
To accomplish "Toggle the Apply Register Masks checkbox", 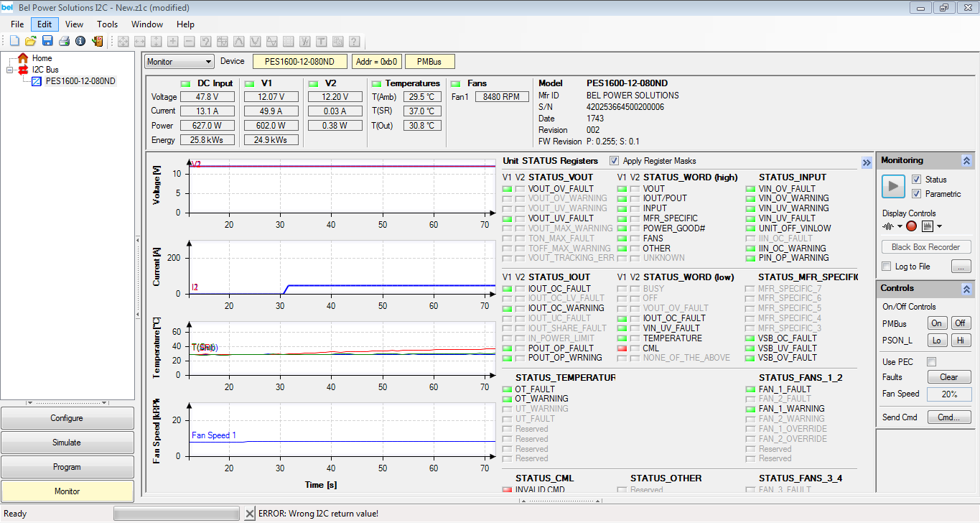I will click(614, 161).
